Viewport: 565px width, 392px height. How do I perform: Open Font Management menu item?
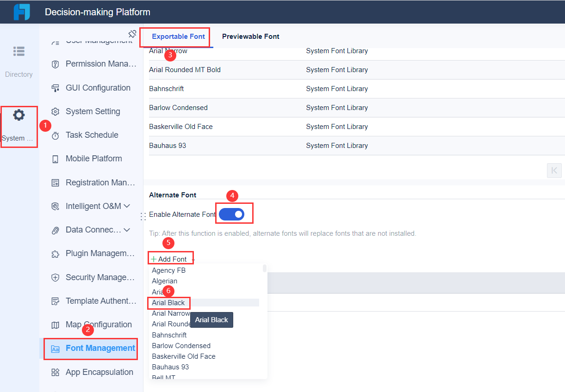[x=91, y=349]
